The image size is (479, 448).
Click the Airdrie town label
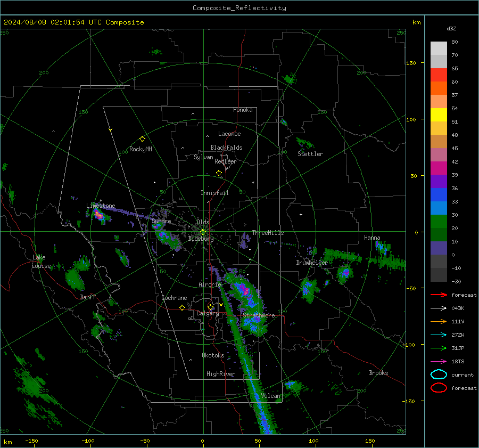click(x=210, y=284)
